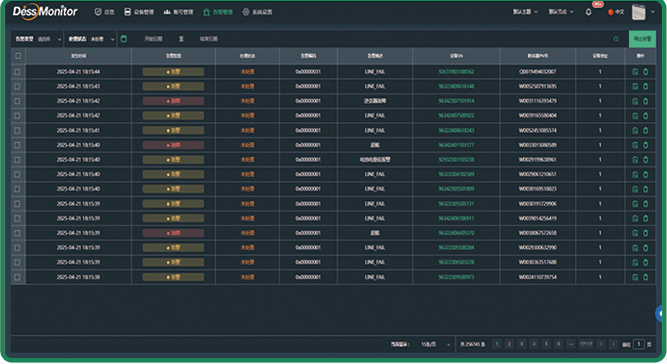Check the box for the 18:15:44 alarm row

pyautogui.click(x=17, y=72)
